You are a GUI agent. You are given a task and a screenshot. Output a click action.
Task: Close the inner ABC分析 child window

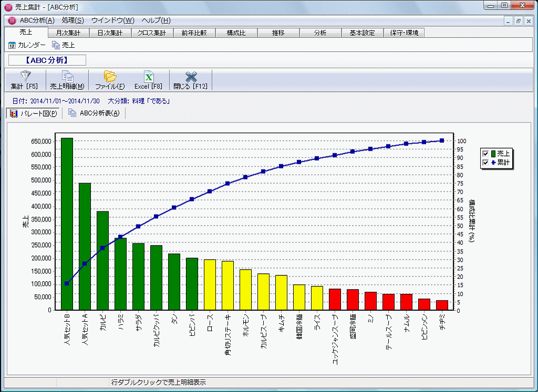click(529, 21)
